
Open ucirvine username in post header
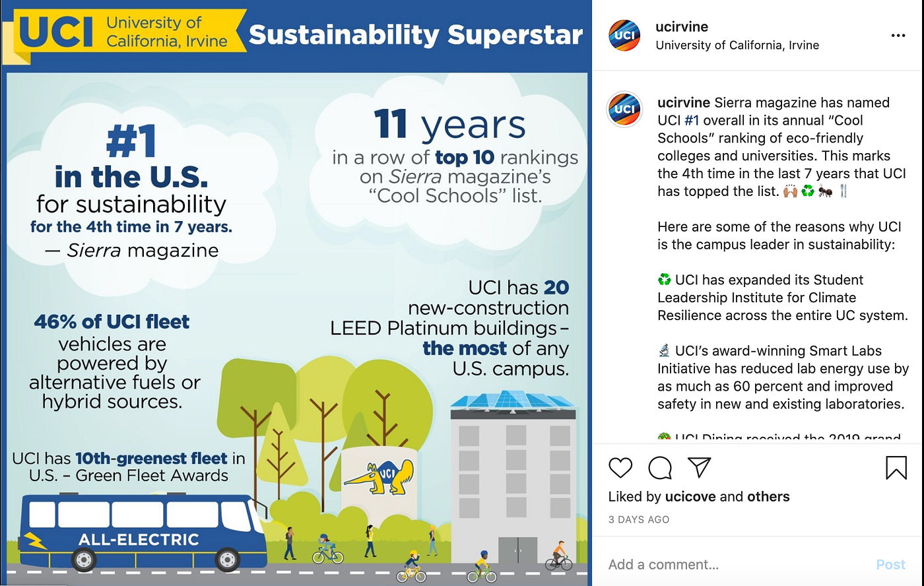(x=682, y=27)
